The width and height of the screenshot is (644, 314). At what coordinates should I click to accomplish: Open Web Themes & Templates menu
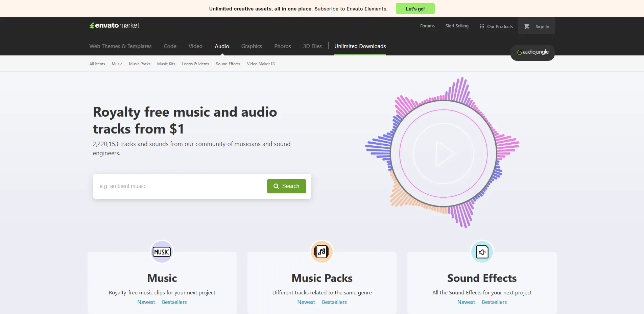[120, 46]
